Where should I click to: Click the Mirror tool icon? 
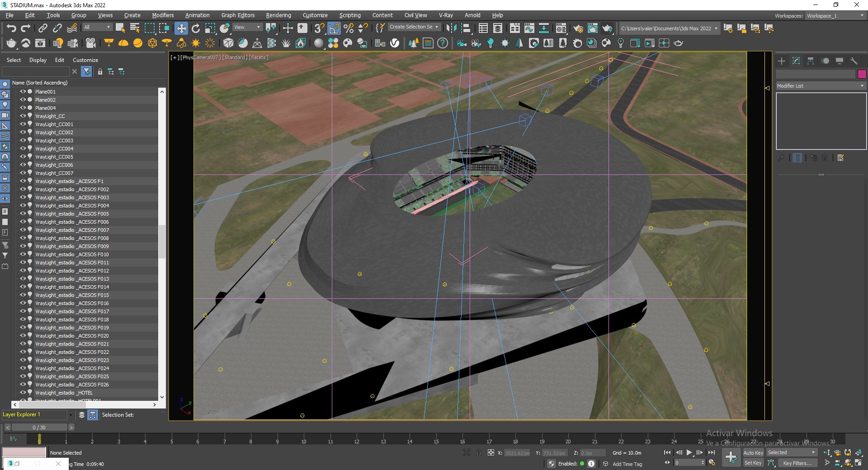[451, 28]
